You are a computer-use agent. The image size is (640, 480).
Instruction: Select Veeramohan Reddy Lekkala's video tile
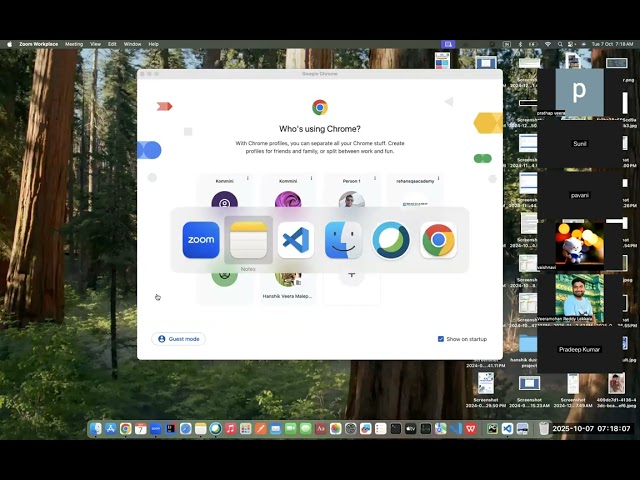click(x=580, y=298)
